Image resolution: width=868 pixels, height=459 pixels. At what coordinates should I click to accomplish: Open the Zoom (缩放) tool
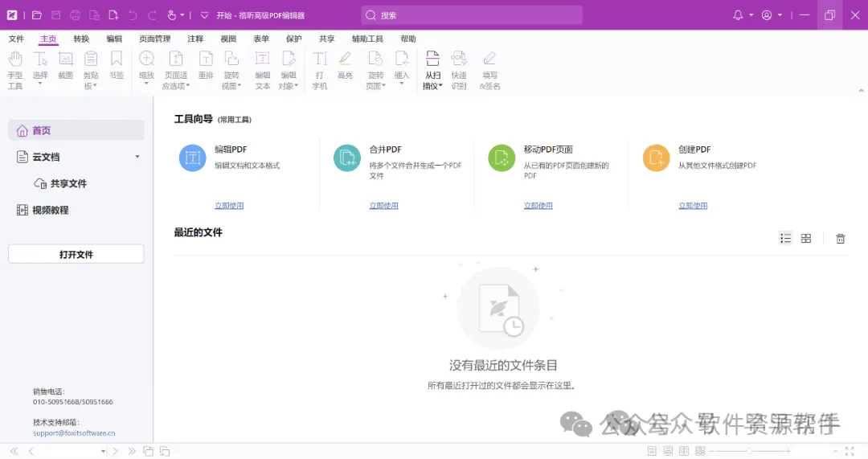tap(147, 67)
